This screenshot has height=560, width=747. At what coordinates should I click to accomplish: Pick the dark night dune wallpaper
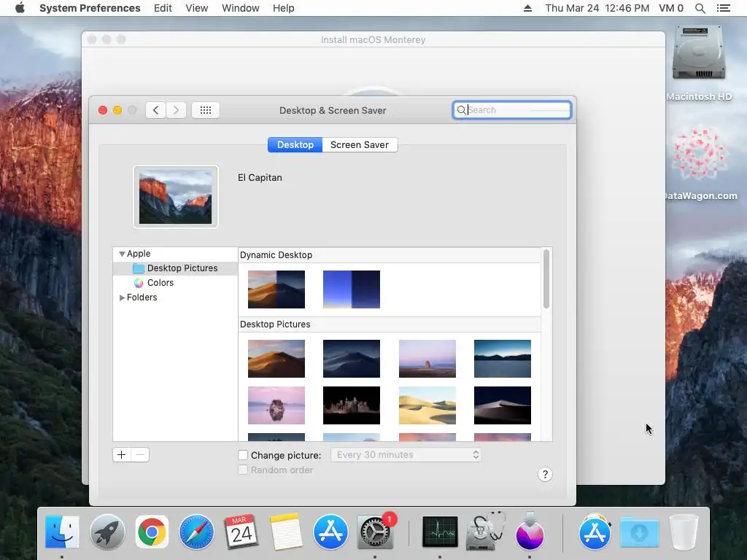503,405
